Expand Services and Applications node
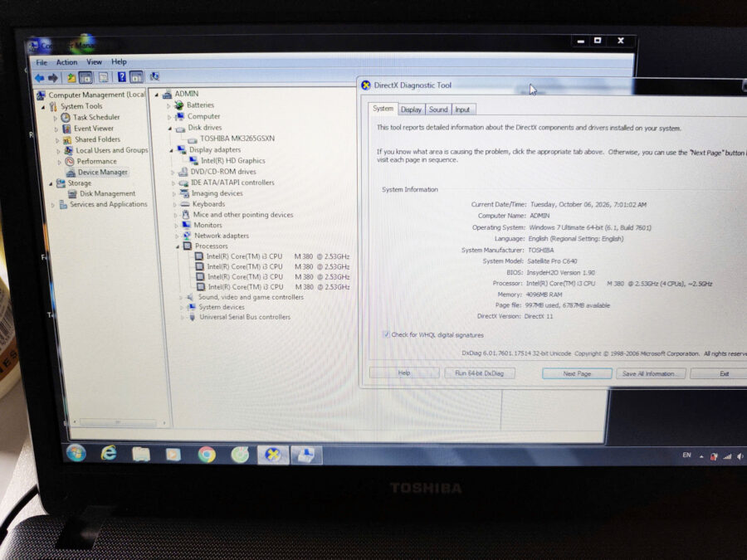This screenshot has height=560, width=747. (x=53, y=205)
